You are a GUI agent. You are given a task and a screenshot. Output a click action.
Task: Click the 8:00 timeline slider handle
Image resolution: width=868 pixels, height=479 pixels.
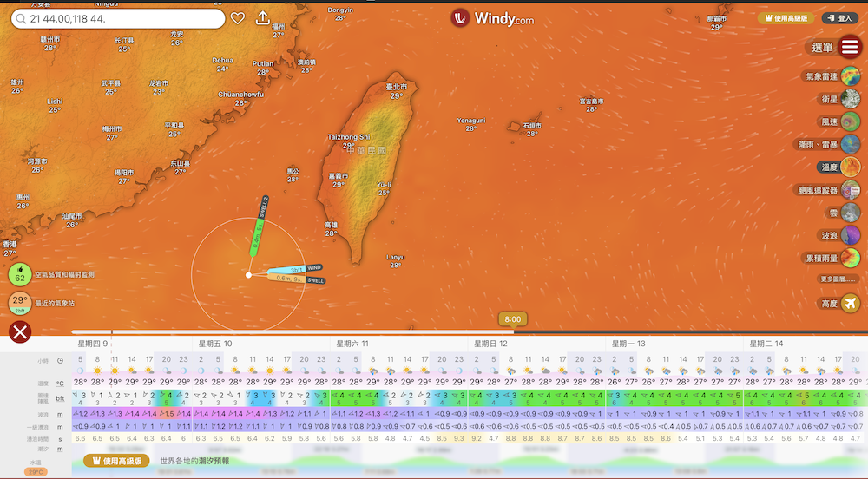(513, 319)
